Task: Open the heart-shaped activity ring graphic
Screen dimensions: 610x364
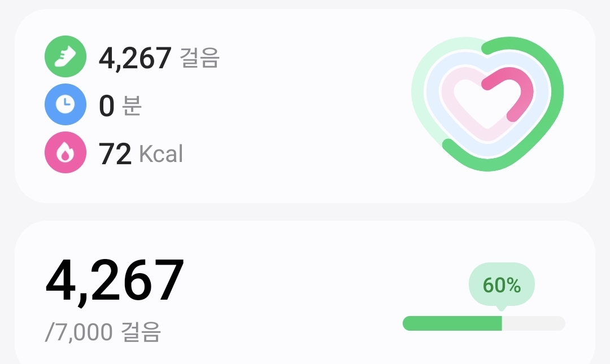Action: click(487, 104)
